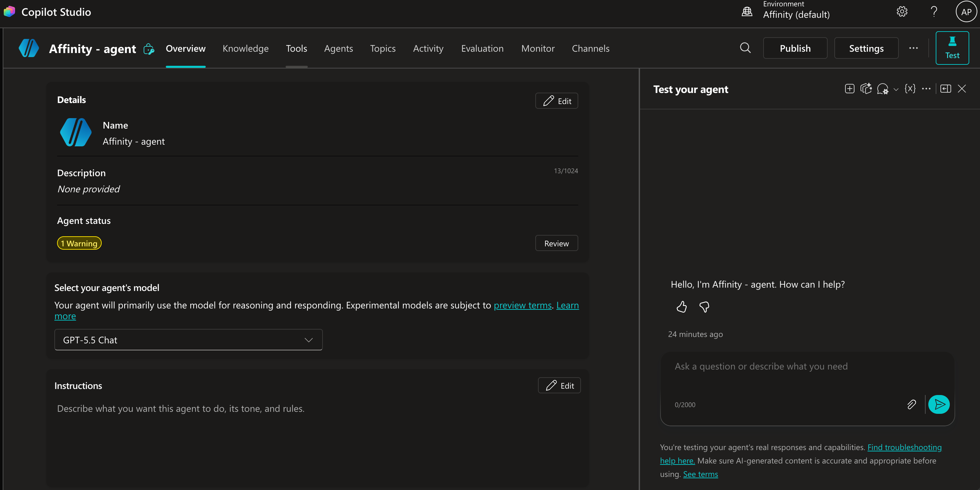Image resolution: width=980 pixels, height=490 pixels.
Task: Open the Evaluation tab
Action: (482, 48)
